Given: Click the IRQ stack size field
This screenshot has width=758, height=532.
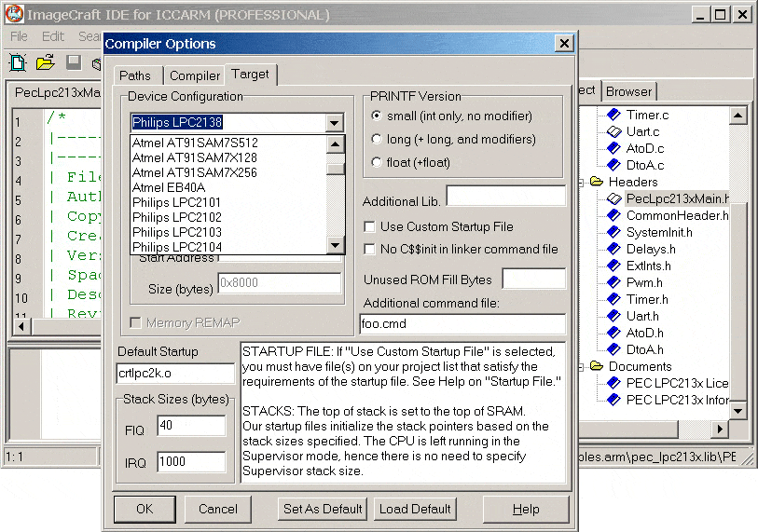Looking at the screenshot, I should point(191,461).
